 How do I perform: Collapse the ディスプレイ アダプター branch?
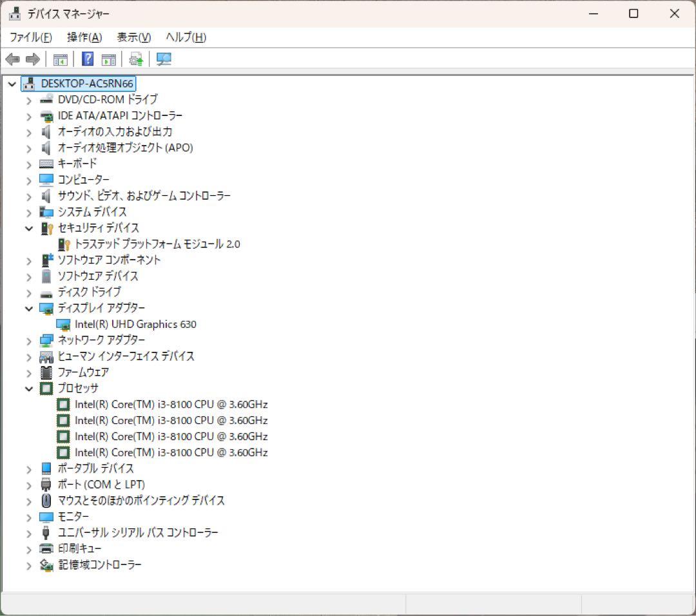[x=28, y=308]
